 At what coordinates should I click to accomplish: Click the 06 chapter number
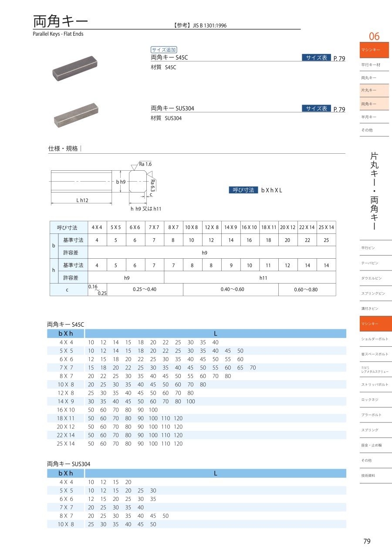click(374, 36)
